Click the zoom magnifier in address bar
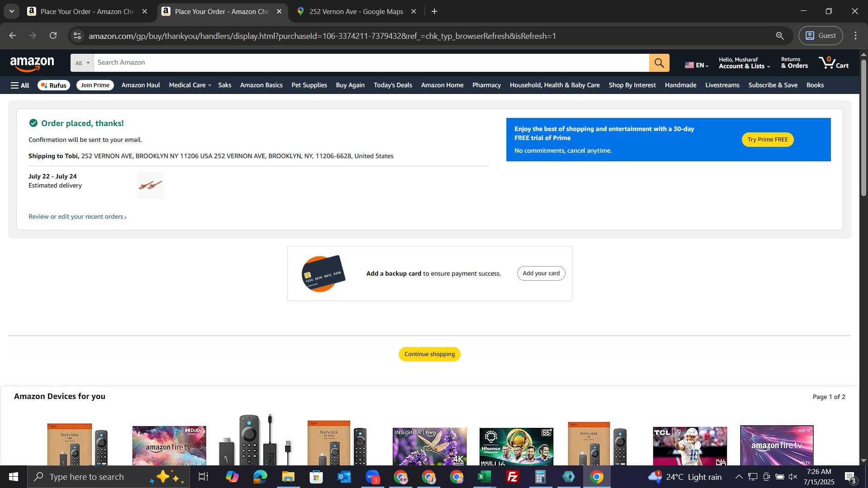This screenshot has height=488, width=868. [x=780, y=36]
